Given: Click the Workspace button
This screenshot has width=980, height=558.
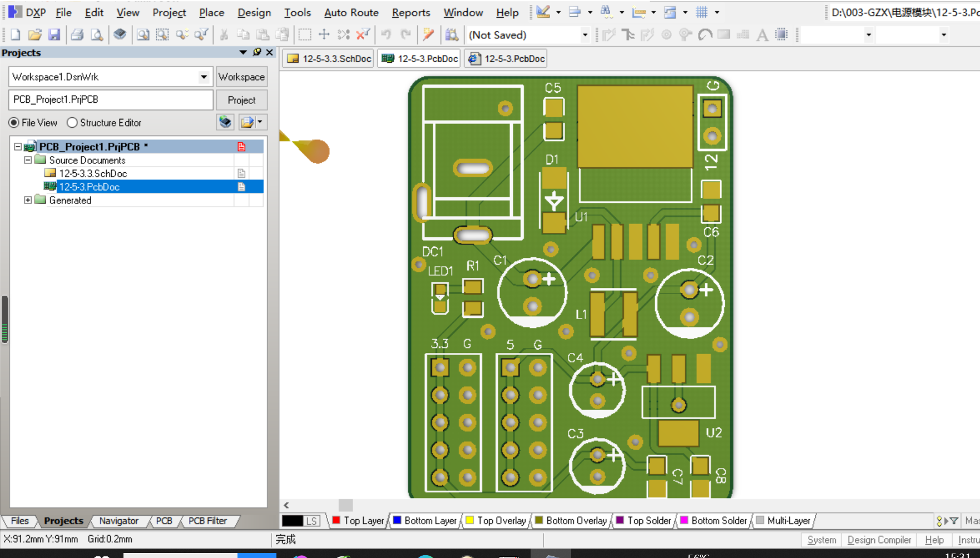Looking at the screenshot, I should pos(241,77).
